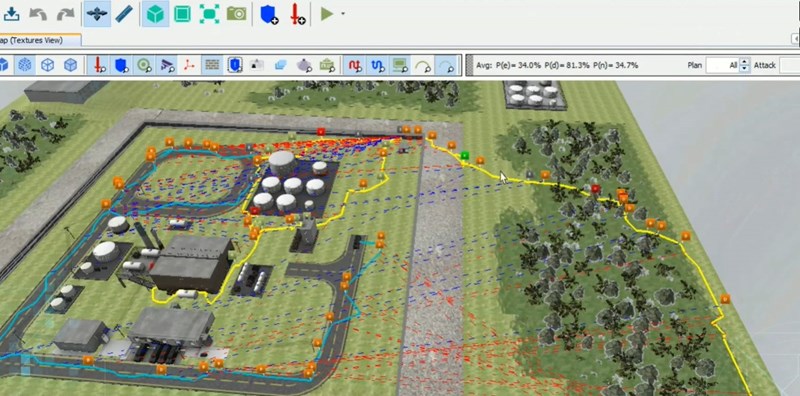Image resolution: width=800 pixels, height=396 pixels.
Task: Switch to the 2D square top view
Action: 182,14
